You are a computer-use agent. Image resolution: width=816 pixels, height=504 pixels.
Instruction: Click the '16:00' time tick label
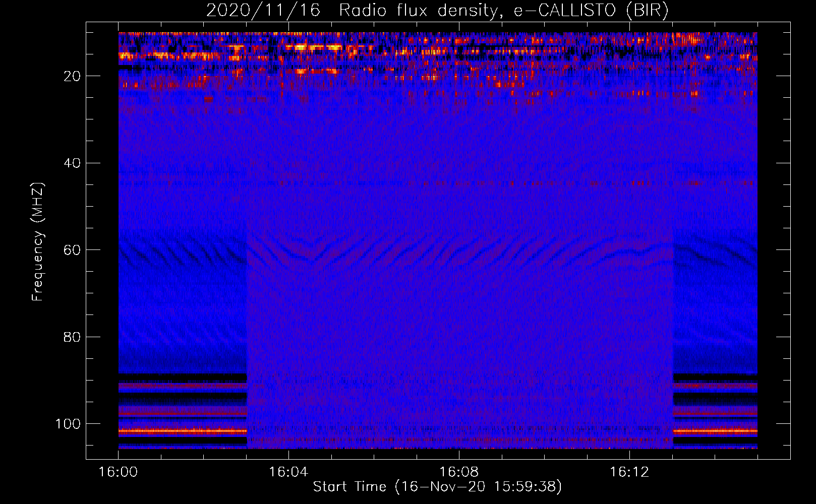118,472
